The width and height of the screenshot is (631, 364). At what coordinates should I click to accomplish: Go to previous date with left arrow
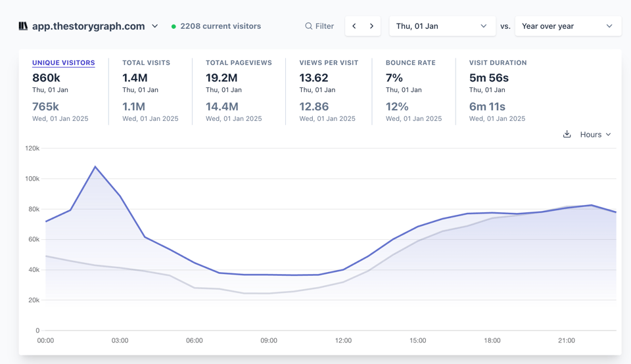coord(354,26)
